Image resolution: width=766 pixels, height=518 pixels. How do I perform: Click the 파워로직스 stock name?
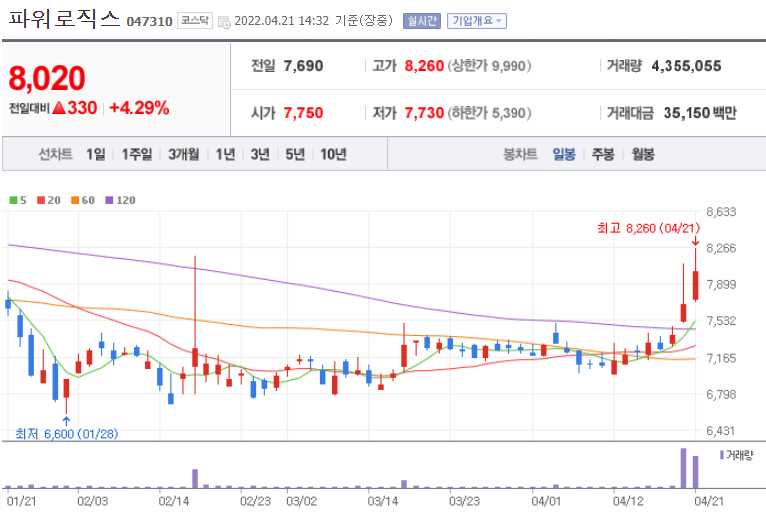click(x=64, y=19)
